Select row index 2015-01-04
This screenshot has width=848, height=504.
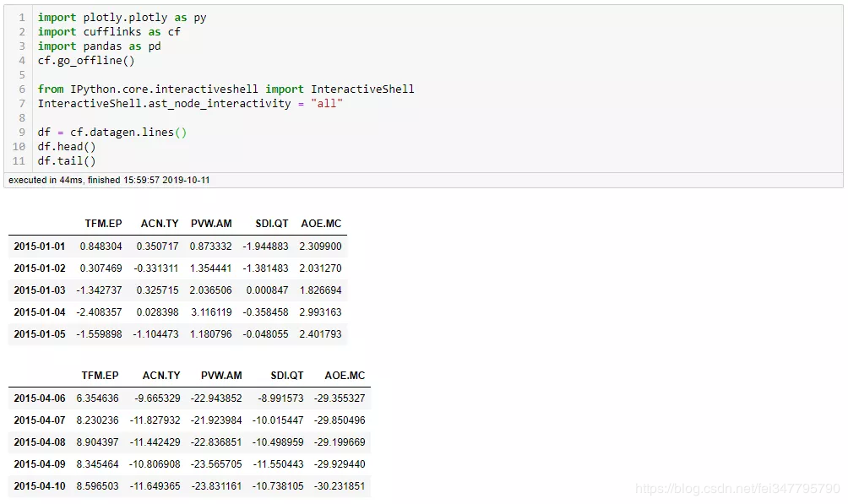(x=40, y=312)
